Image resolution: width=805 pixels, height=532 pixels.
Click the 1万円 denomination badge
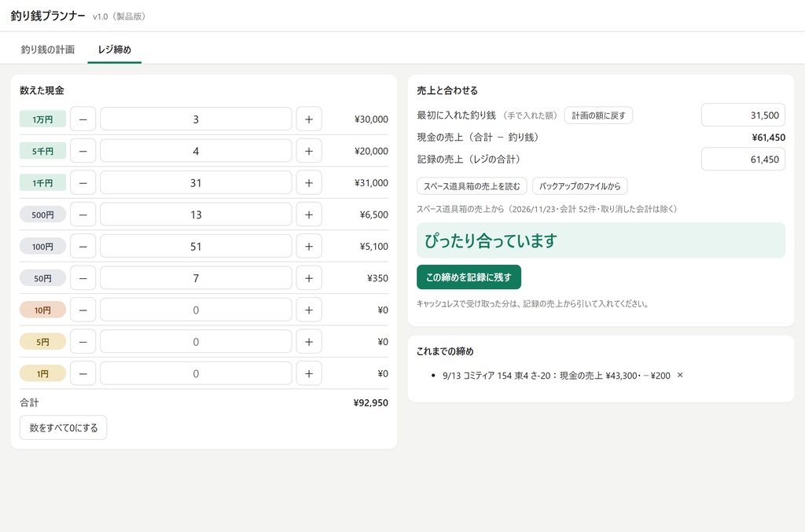42,119
